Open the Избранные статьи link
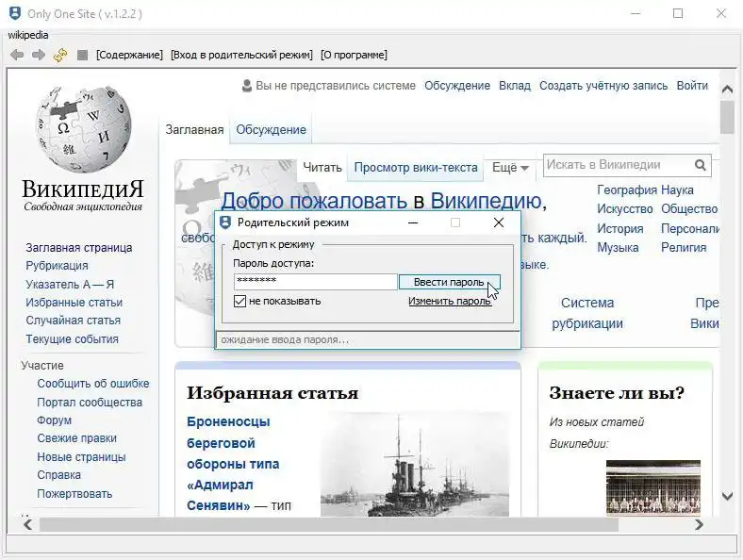This screenshot has height=560, width=743. pyautogui.click(x=74, y=303)
